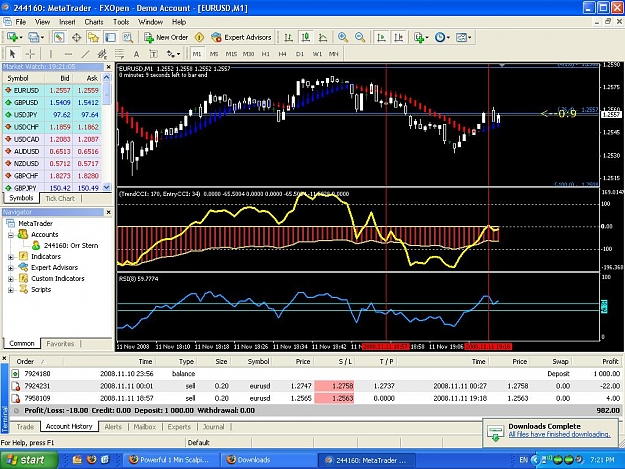Toggle the Data Window crosshair icon
Image resolution: width=625 pixels, height=469 pixels.
[x=77, y=37]
